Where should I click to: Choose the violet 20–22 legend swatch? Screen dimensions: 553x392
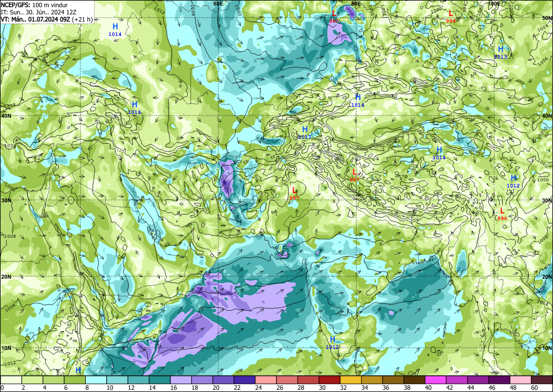(223, 380)
